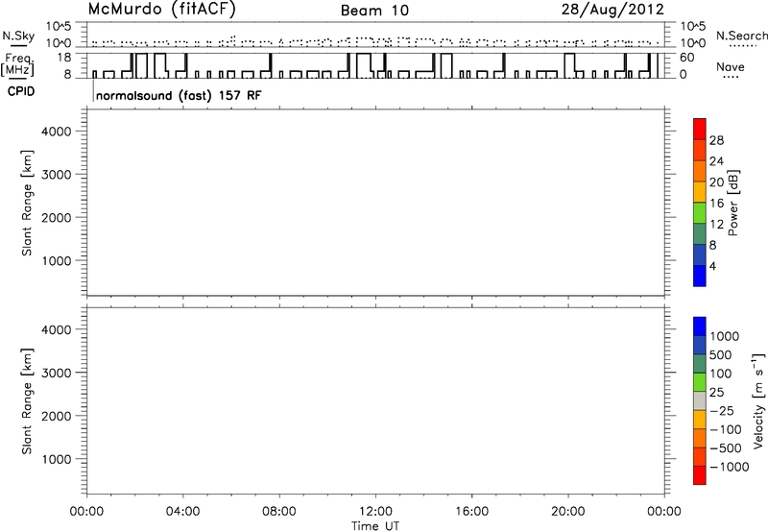This screenshot has width=768, height=532.
Task: Select the 'N.Search' legend label
Action: tap(741, 36)
